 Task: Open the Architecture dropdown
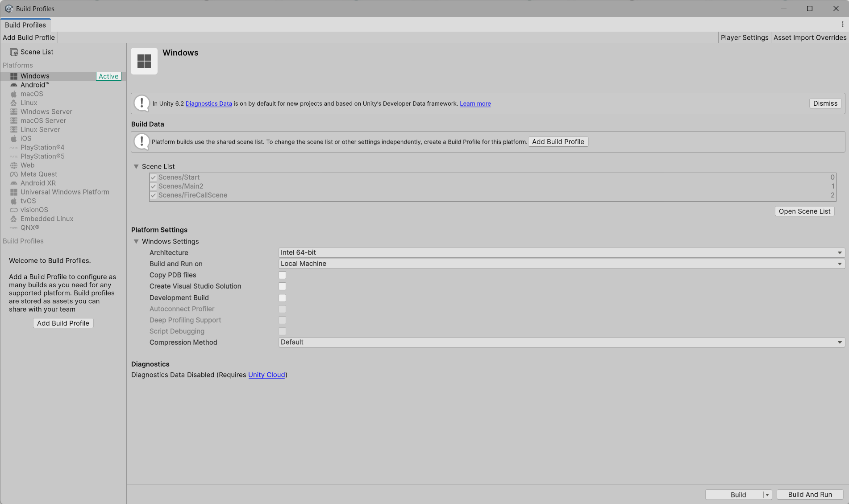pos(562,252)
